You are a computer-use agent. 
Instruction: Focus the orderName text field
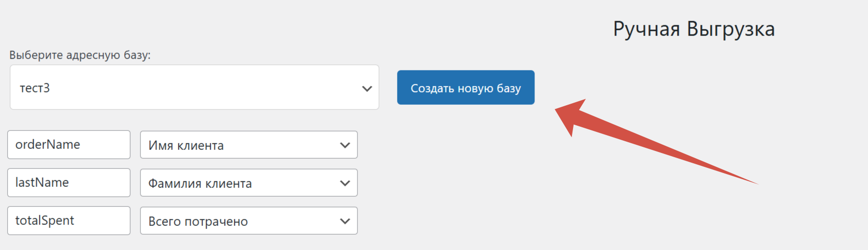[68, 145]
